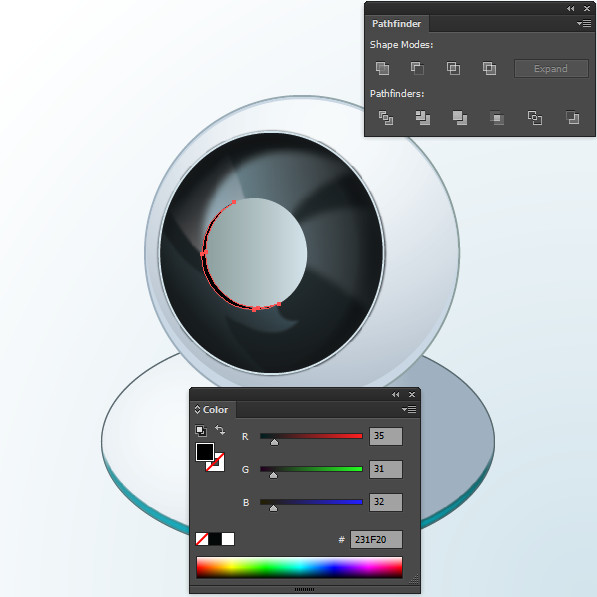Image resolution: width=597 pixels, height=597 pixels.
Task: Click the Divide pathfinder icon
Action: point(386,118)
